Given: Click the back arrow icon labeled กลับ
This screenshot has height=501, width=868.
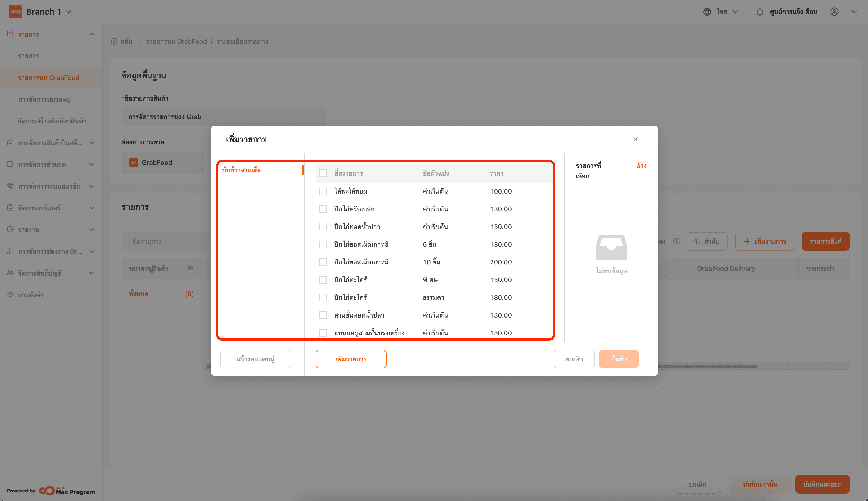Looking at the screenshot, I should point(114,42).
